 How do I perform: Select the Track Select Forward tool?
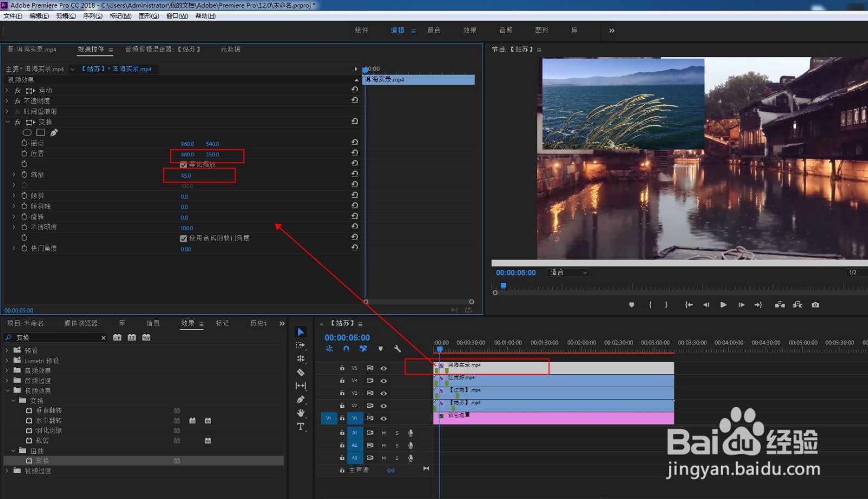[x=301, y=345]
